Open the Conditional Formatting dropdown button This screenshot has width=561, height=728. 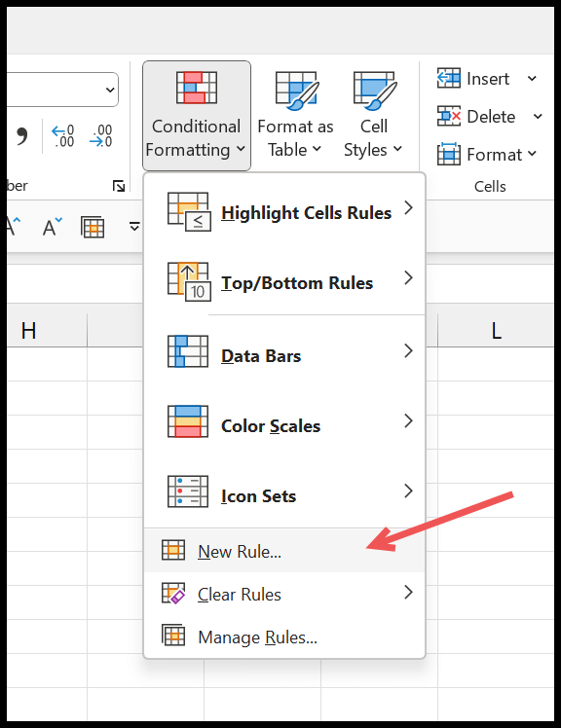click(x=197, y=116)
